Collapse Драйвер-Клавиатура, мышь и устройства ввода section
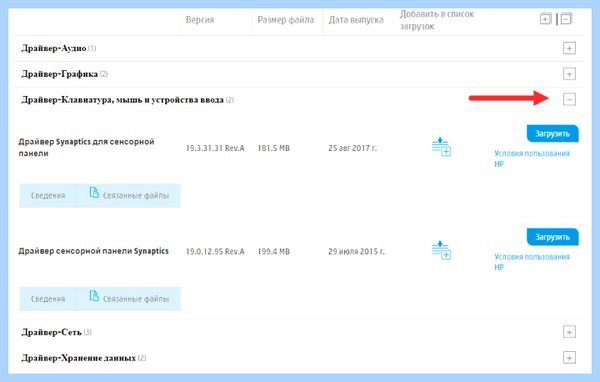The image size is (600, 382). [x=569, y=100]
